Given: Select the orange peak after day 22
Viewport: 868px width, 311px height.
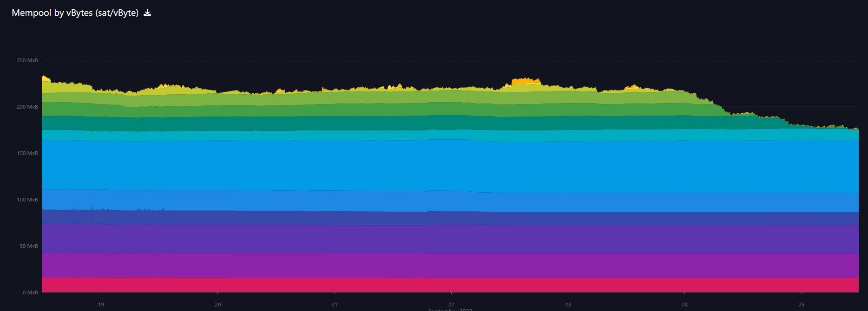Looking at the screenshot, I should (526, 81).
